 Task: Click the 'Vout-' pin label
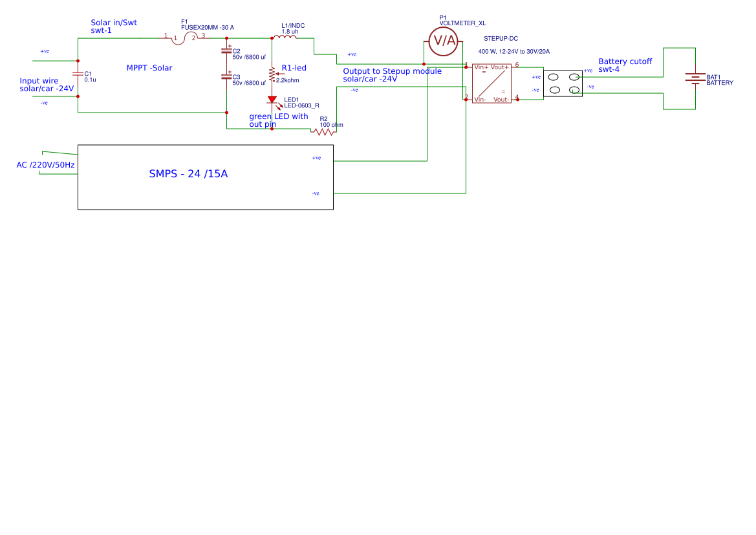tap(501, 100)
